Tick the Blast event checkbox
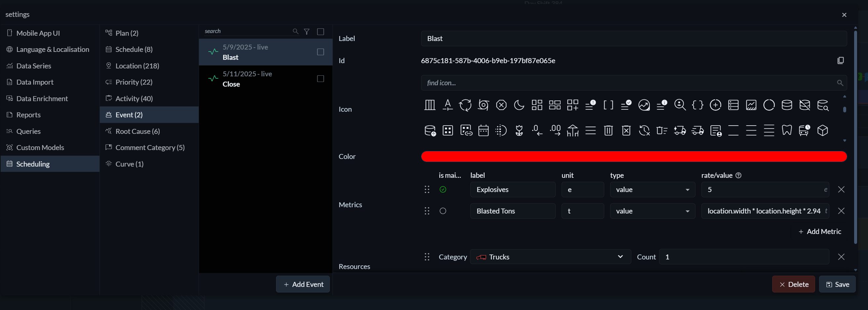The image size is (868, 310). coord(320,52)
